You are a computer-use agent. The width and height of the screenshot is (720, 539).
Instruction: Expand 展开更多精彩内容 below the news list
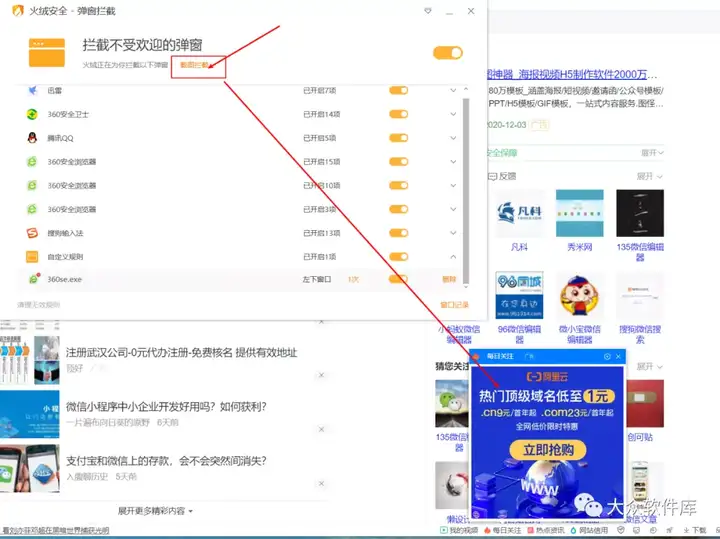point(155,511)
